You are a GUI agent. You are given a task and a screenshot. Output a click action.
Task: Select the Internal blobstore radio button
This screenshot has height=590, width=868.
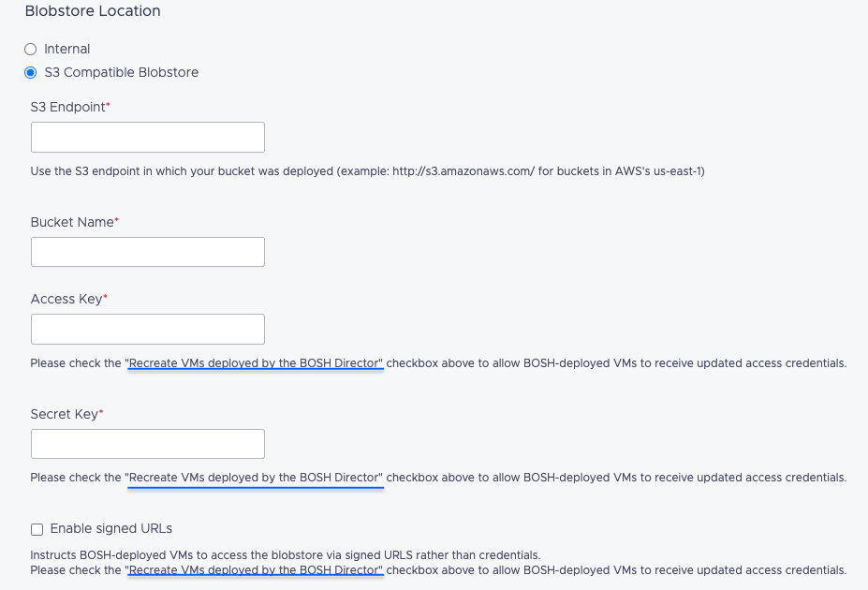pyautogui.click(x=31, y=49)
